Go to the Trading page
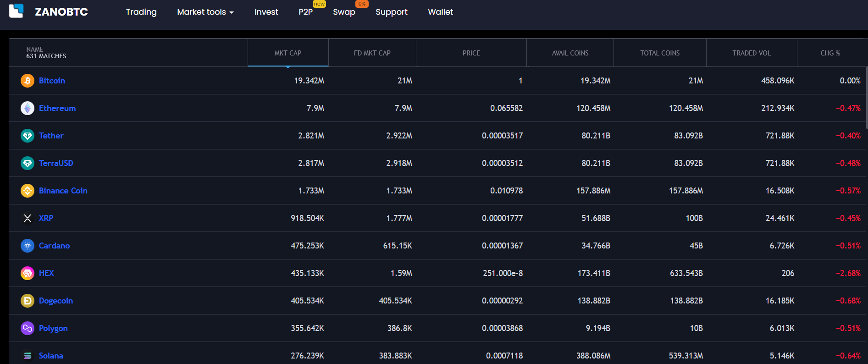Viewport: 868px width, 364px height. (141, 12)
